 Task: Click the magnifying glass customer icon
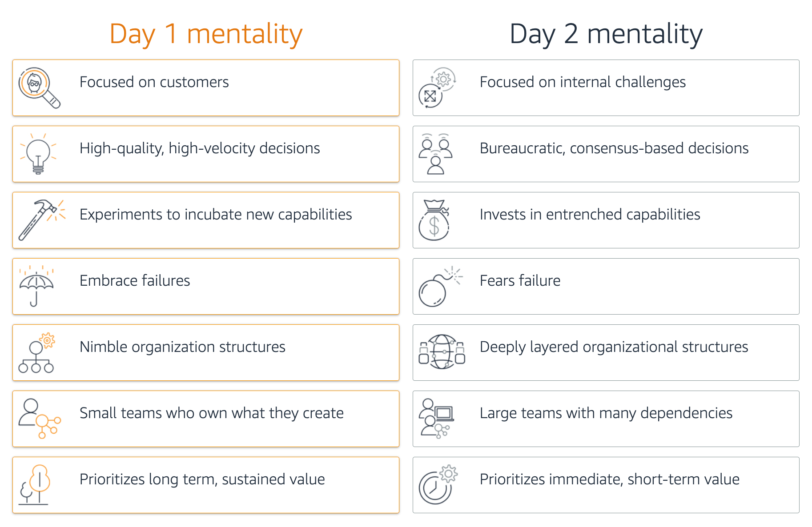pyautogui.click(x=38, y=87)
